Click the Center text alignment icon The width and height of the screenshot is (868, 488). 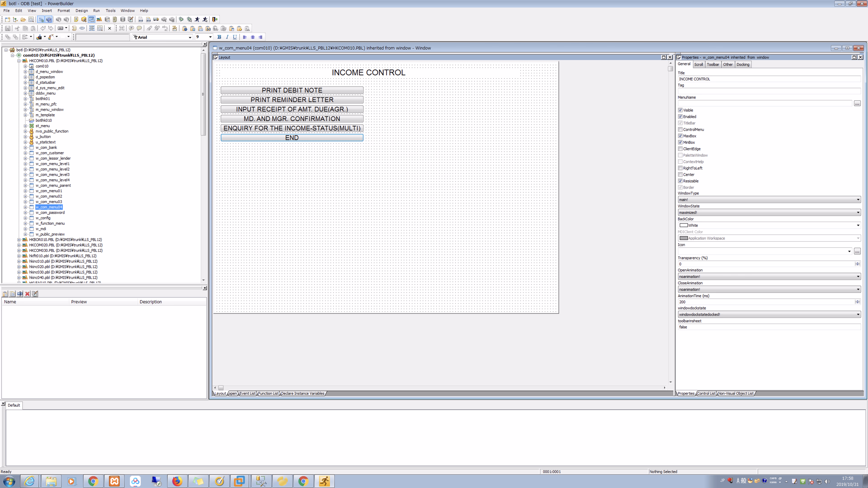pos(252,37)
